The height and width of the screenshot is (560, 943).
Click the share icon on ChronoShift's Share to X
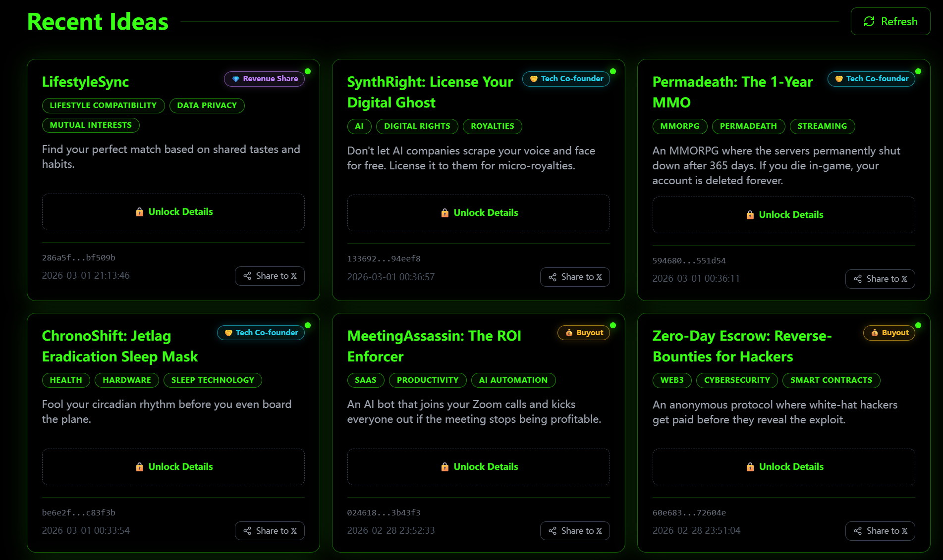click(x=248, y=530)
